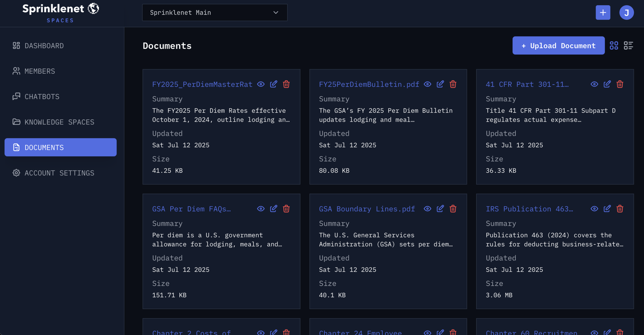
Task: Open a new space with the plus icon
Action: [603, 12]
